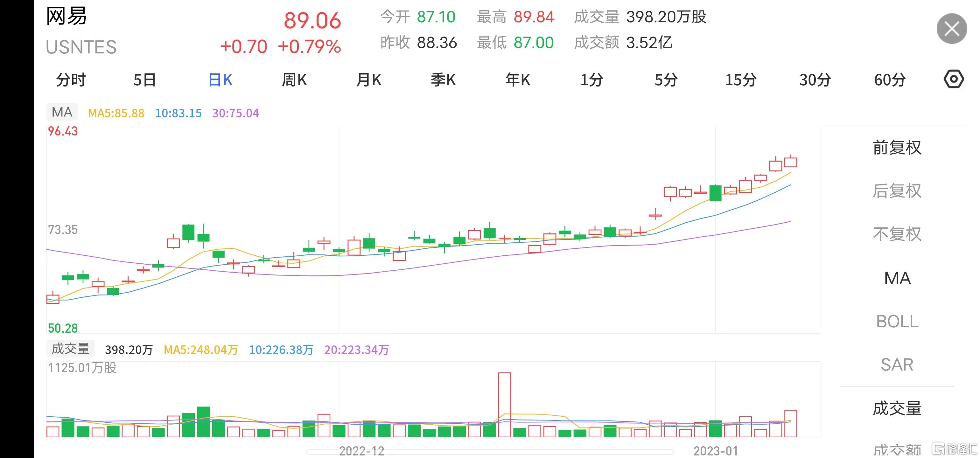Click the latest candlestick on price chart

pyautogui.click(x=791, y=162)
